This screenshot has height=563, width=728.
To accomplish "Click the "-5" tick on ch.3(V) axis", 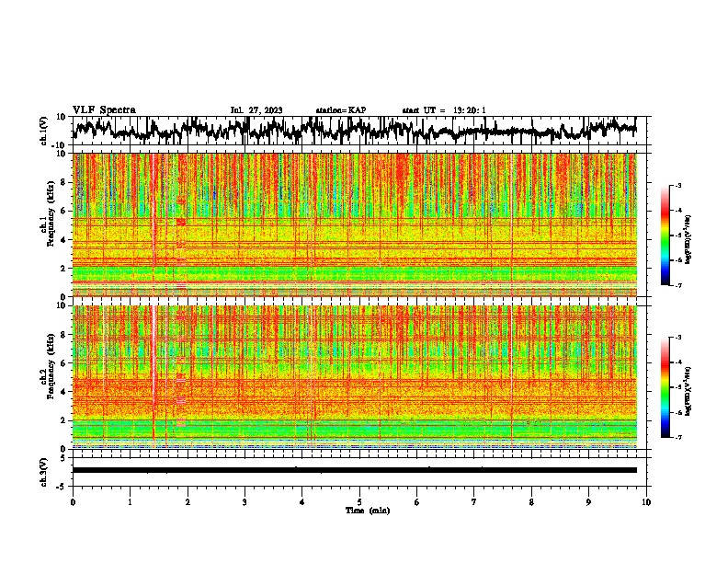I will click(62, 487).
